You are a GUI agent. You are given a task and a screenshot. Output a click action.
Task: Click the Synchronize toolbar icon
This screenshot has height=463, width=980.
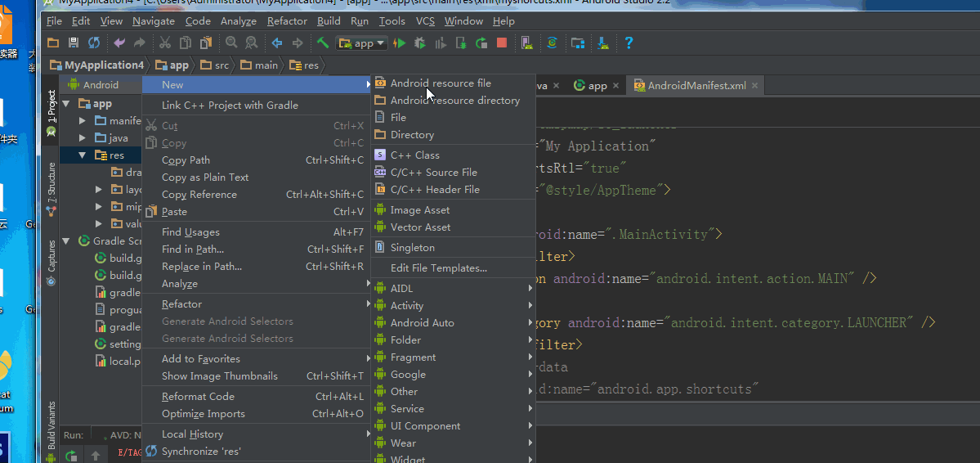pos(94,43)
